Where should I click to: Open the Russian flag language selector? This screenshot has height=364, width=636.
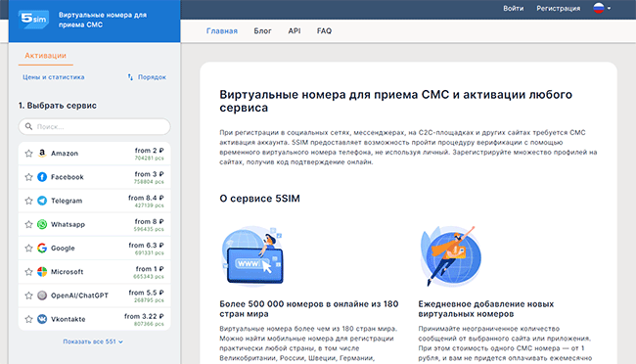(x=602, y=8)
